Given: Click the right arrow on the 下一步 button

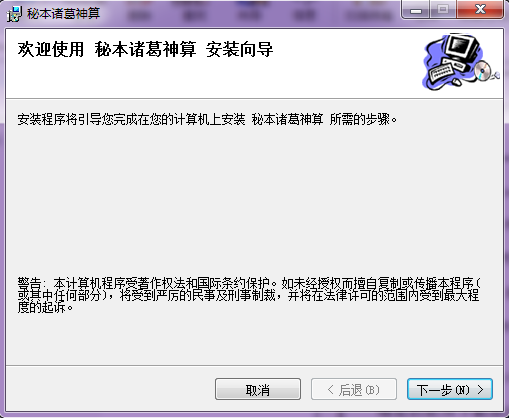Looking at the screenshot, I should tap(480, 389).
